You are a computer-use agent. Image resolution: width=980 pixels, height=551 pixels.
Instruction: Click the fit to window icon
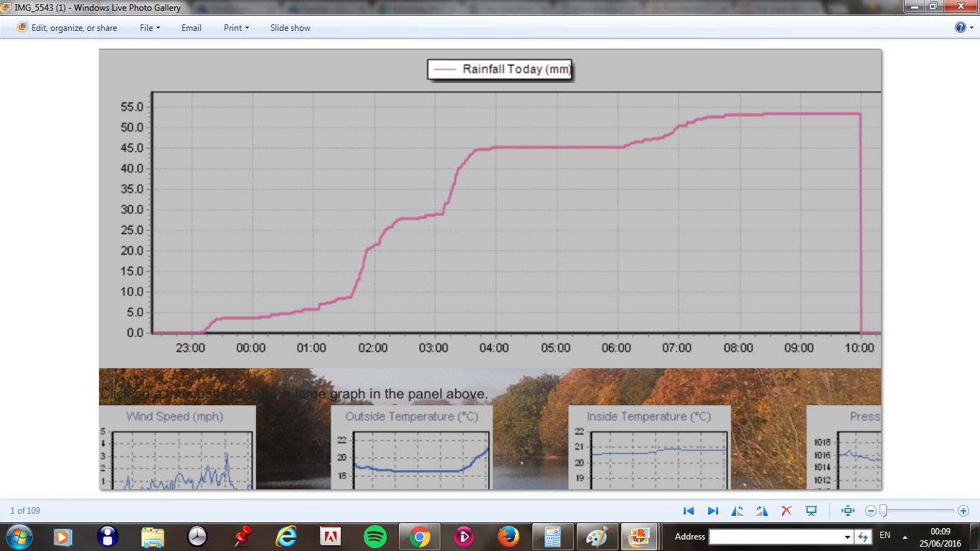pos(848,511)
